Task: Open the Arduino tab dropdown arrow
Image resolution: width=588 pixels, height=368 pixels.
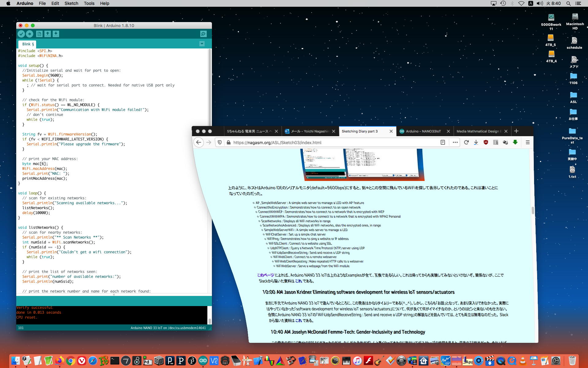Action: pyautogui.click(x=202, y=44)
